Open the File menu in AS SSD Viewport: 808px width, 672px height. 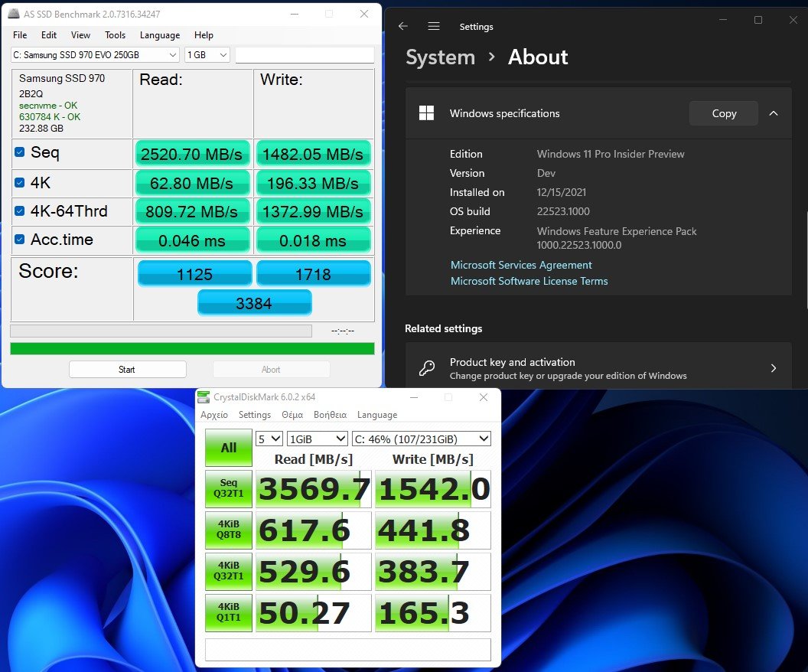click(x=20, y=35)
